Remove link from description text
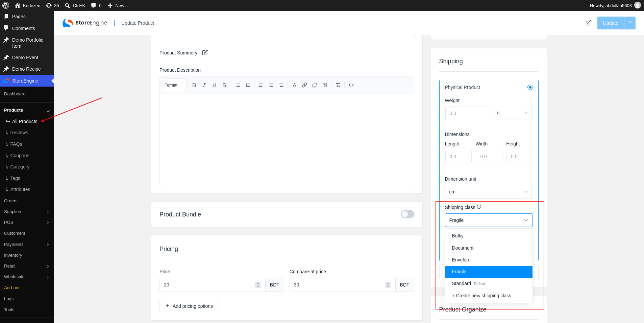This screenshot has width=644, height=323. coord(315,85)
